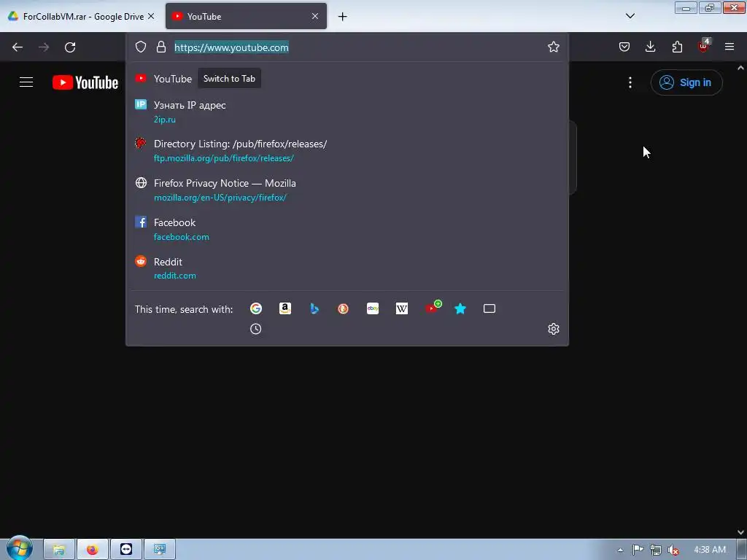Image resolution: width=747 pixels, height=560 pixels.
Task: Show hidden system tray icons
Action: (x=620, y=550)
